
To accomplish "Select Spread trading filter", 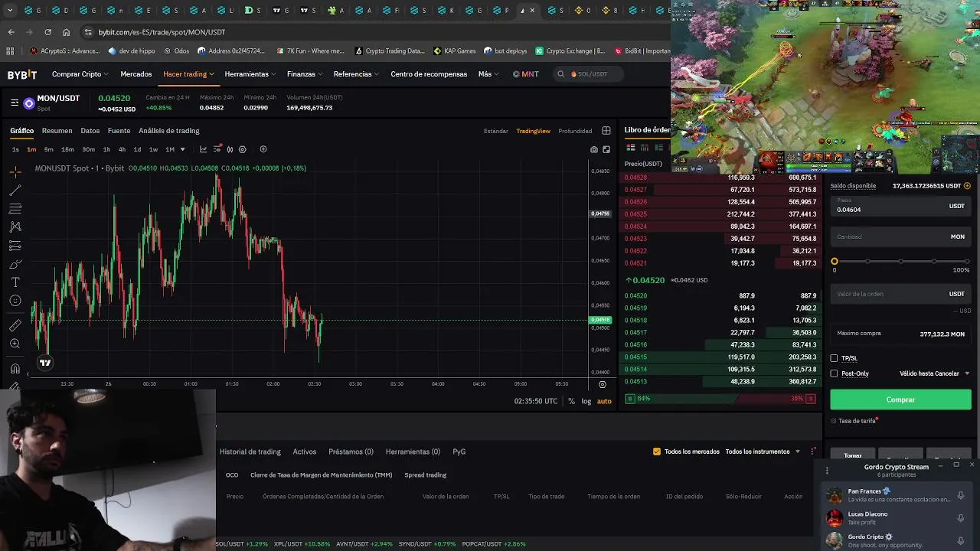I will pyautogui.click(x=426, y=475).
